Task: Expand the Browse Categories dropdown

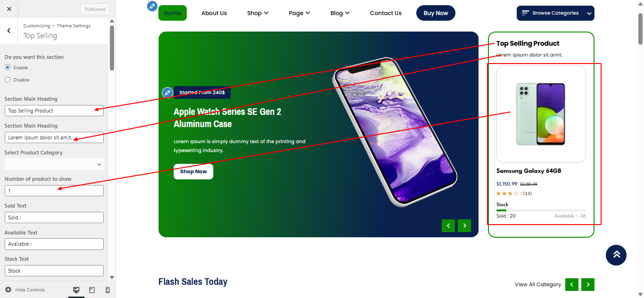Action: [555, 13]
